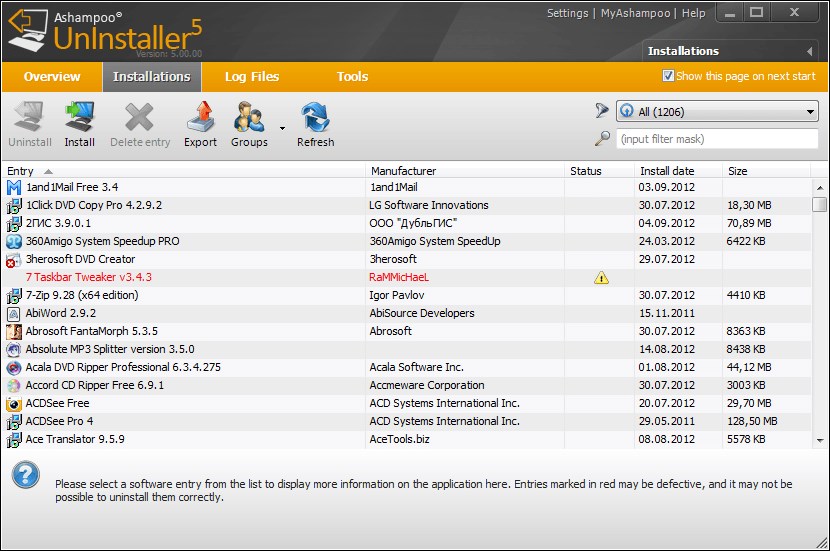
Task: Click the 7-Zip 9.28 entry icon
Action: point(14,295)
